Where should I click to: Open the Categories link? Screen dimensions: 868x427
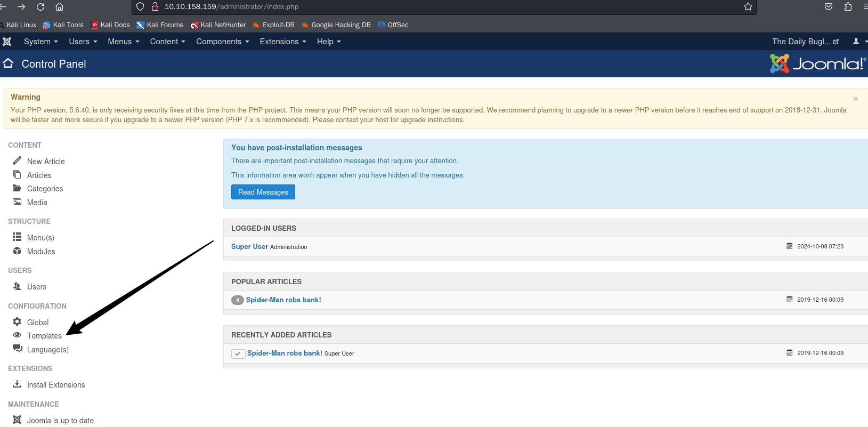45,189
